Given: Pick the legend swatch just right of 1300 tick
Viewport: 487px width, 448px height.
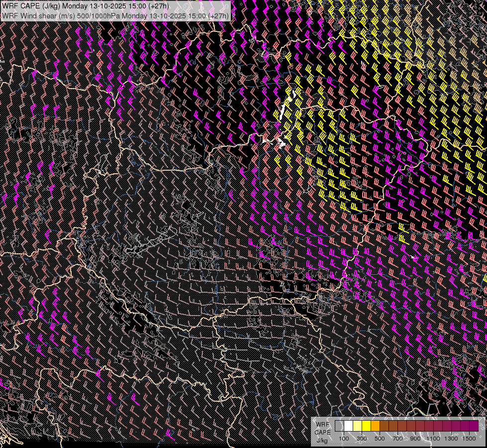Looking at the screenshot, I should 456,426.
